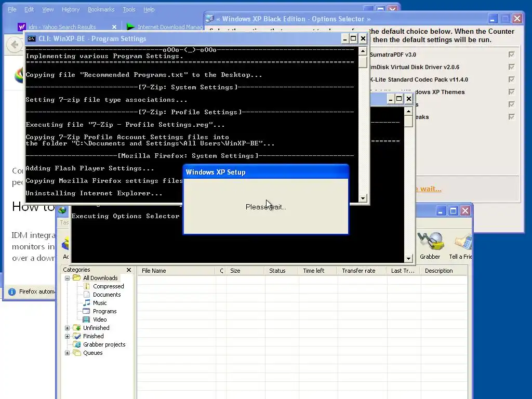Click the info icon in Firefox notification bar

[12, 292]
